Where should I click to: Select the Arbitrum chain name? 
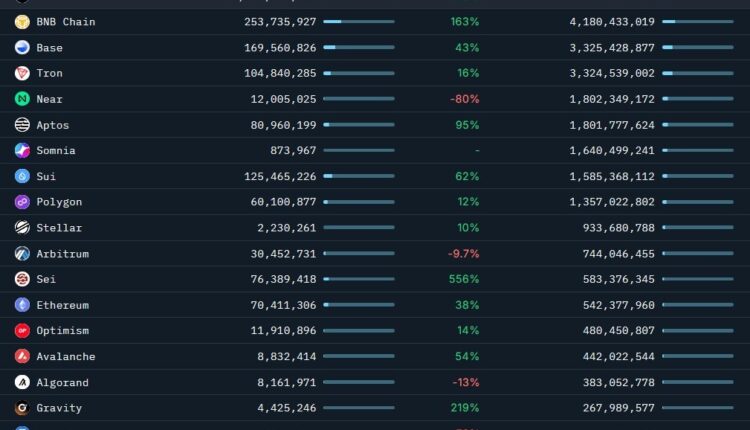tap(62, 254)
